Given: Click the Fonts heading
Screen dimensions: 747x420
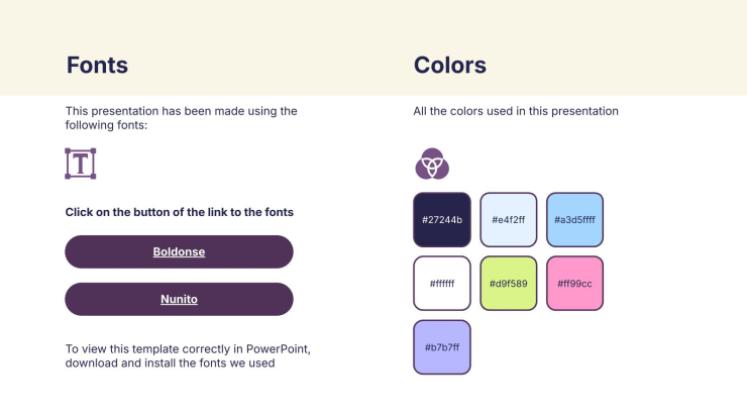Looking at the screenshot, I should click(97, 66).
